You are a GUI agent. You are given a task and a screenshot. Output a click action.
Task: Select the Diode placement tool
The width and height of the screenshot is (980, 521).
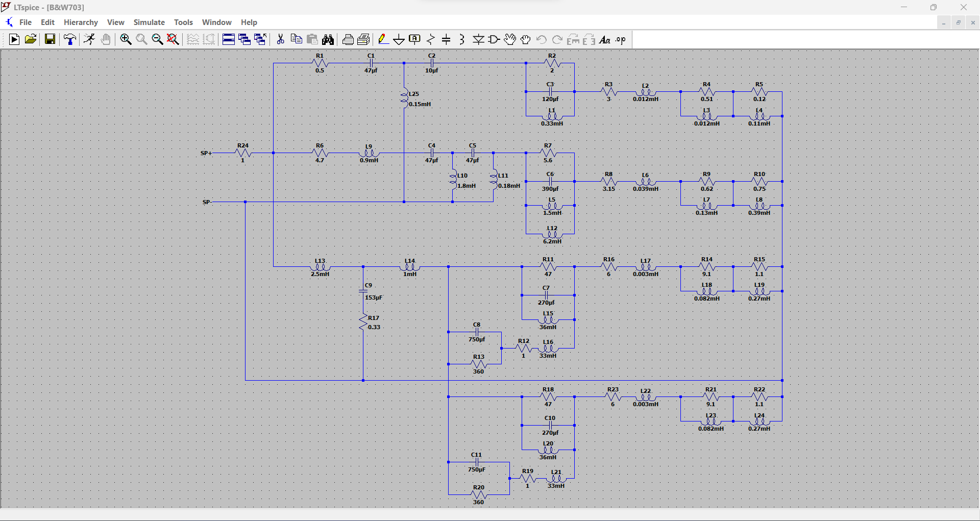478,39
